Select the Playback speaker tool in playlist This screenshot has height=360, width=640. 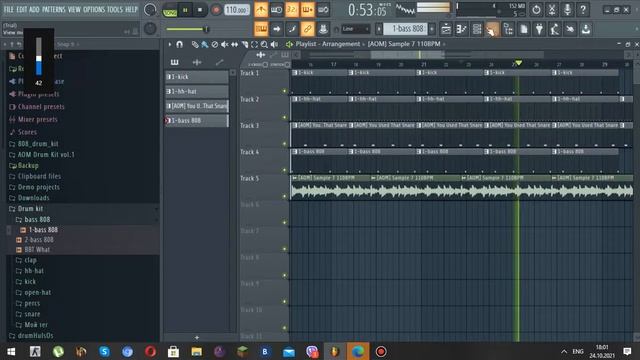coord(274,44)
